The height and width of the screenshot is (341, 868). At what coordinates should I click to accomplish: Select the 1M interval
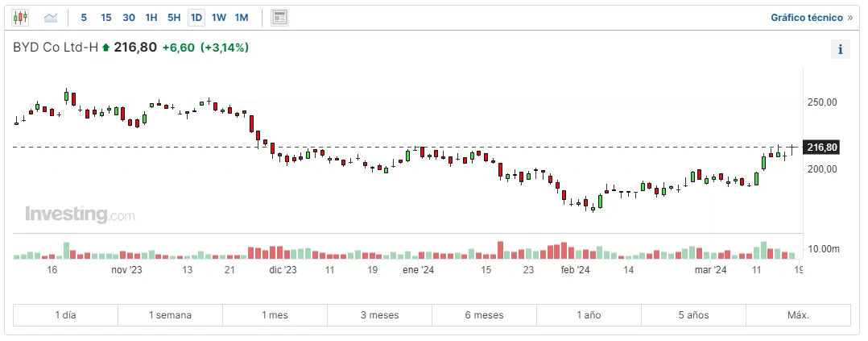click(x=242, y=17)
